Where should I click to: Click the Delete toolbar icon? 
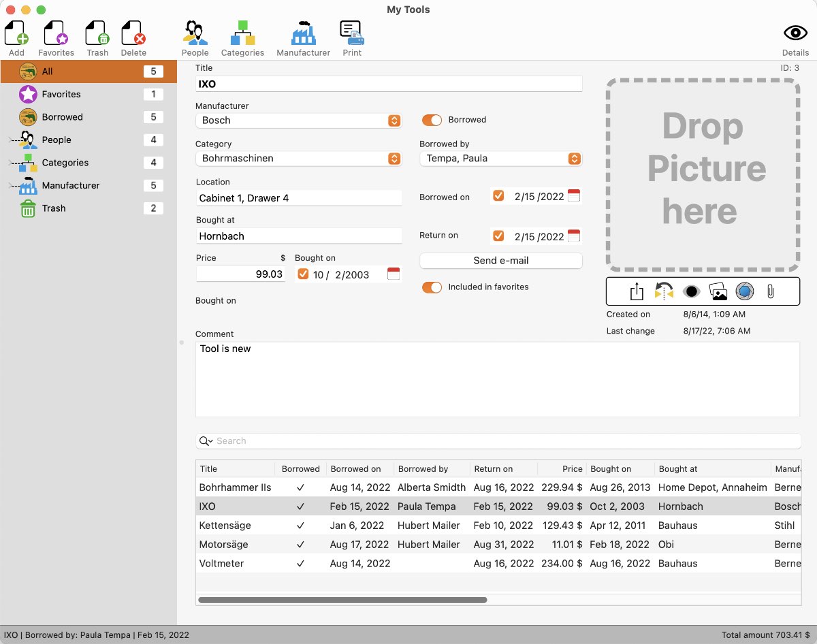coord(133,33)
